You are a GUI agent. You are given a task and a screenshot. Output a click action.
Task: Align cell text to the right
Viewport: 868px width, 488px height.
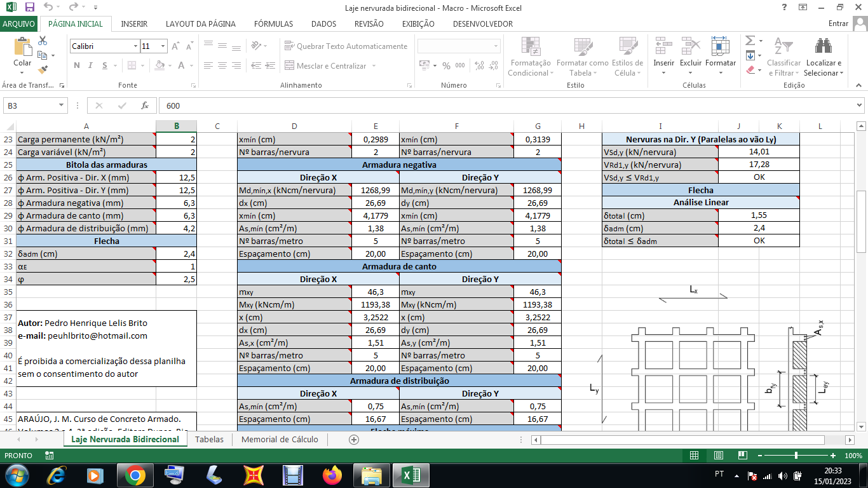[235, 65]
